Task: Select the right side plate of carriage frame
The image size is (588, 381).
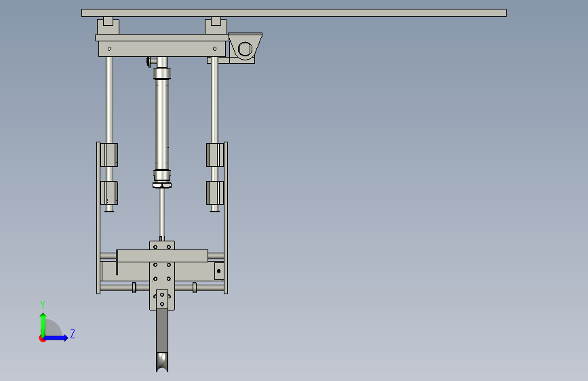Action: click(226, 218)
